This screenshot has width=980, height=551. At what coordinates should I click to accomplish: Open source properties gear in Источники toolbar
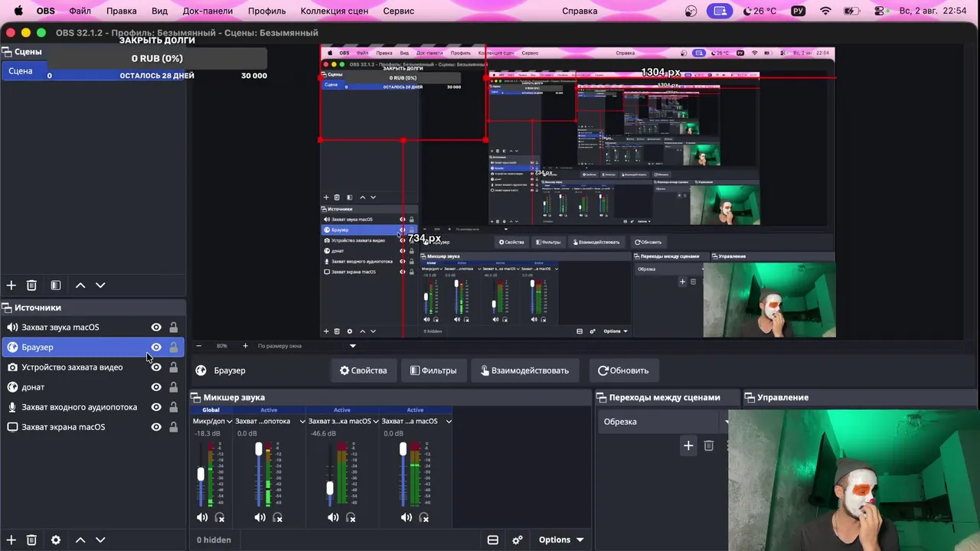tap(56, 540)
